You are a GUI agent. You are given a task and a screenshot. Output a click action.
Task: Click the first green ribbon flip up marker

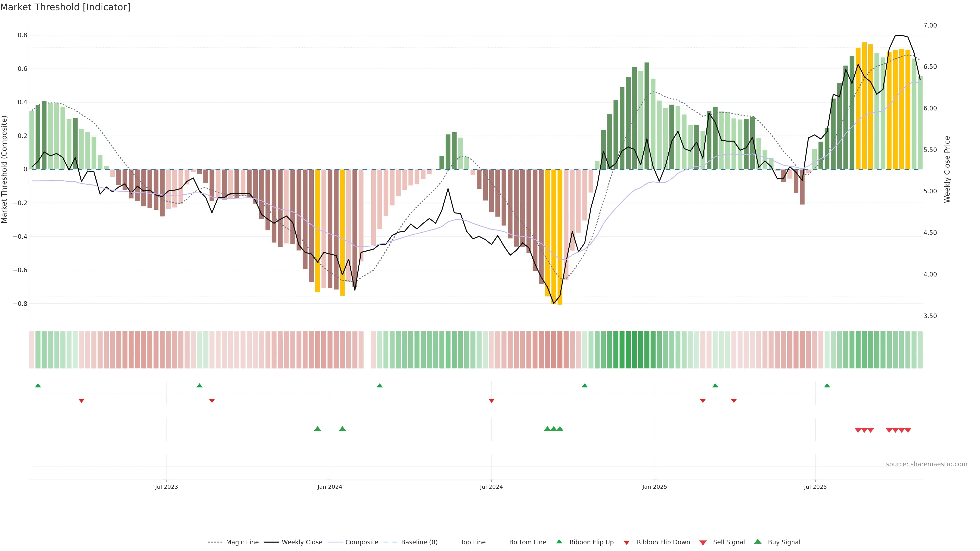point(38,386)
